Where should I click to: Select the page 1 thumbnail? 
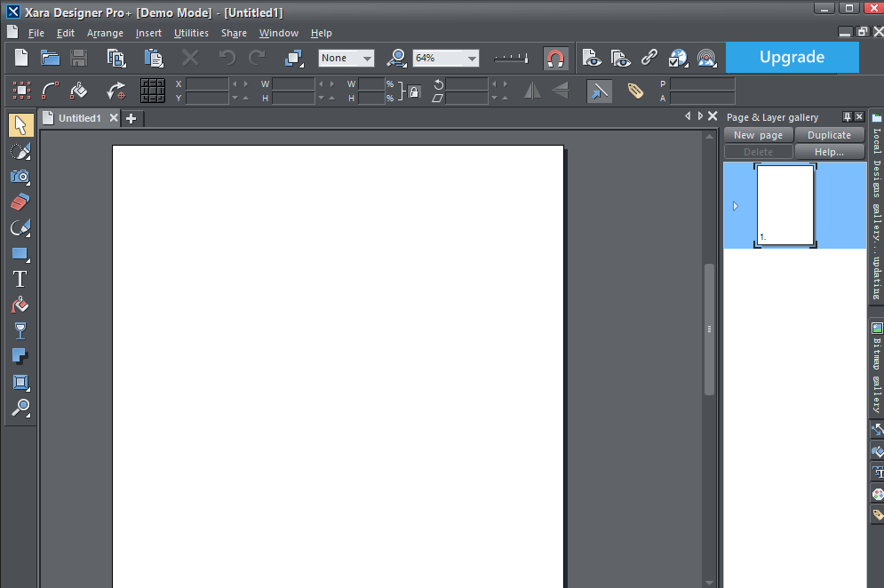tap(785, 205)
